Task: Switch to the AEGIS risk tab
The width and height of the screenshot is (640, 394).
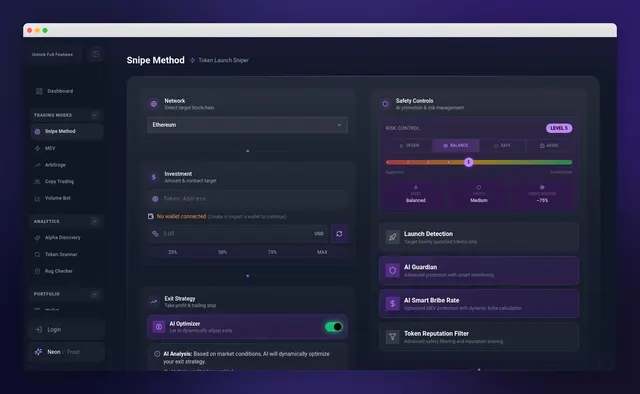Action: point(549,145)
